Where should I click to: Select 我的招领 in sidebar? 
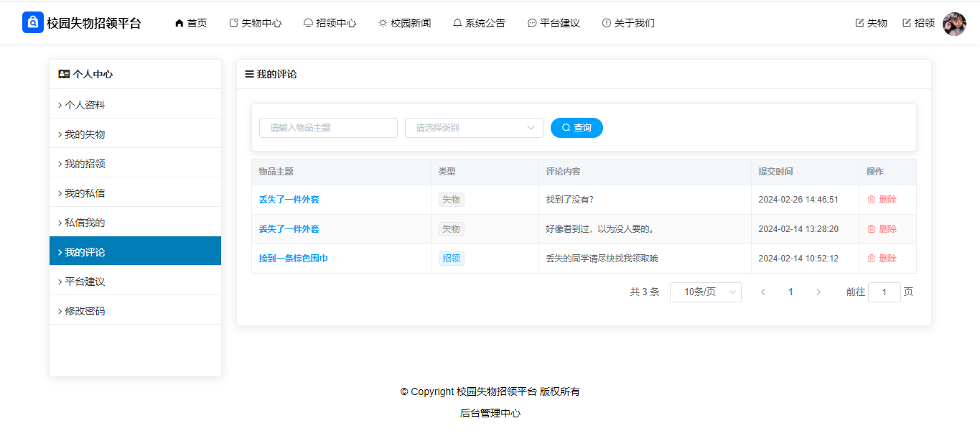[x=135, y=164]
